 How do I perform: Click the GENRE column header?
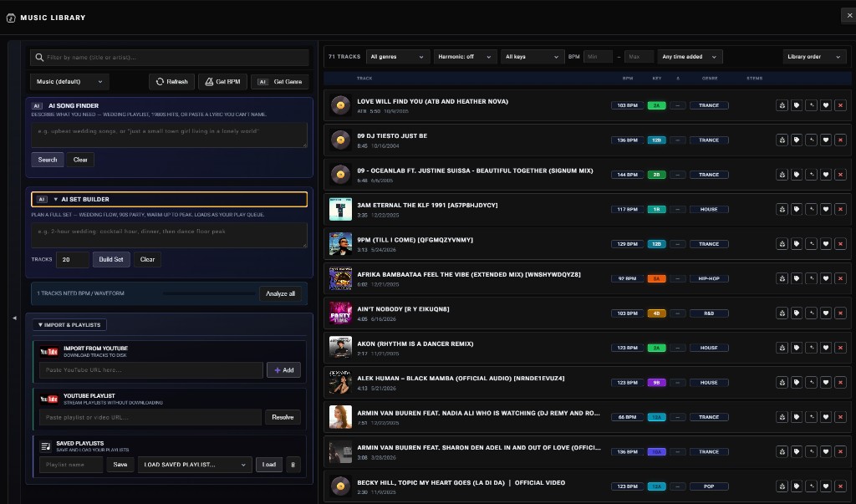pyautogui.click(x=710, y=78)
